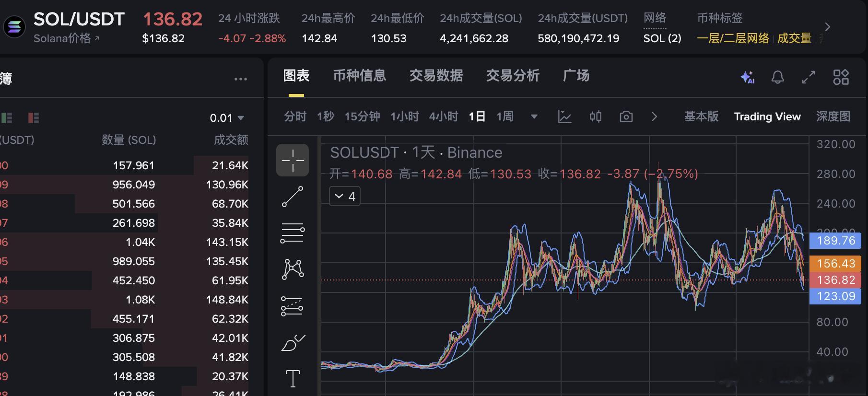Open the horizontal lines/Fib tool
868x396 pixels.
click(293, 233)
